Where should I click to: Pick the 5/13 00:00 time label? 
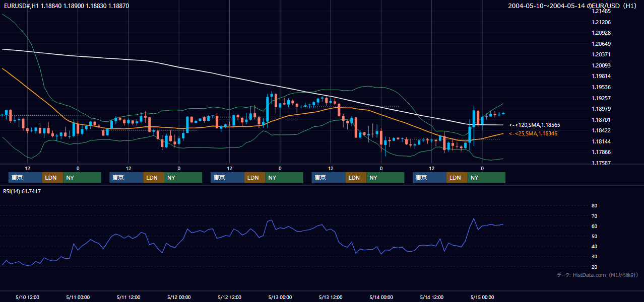[x=280, y=297]
